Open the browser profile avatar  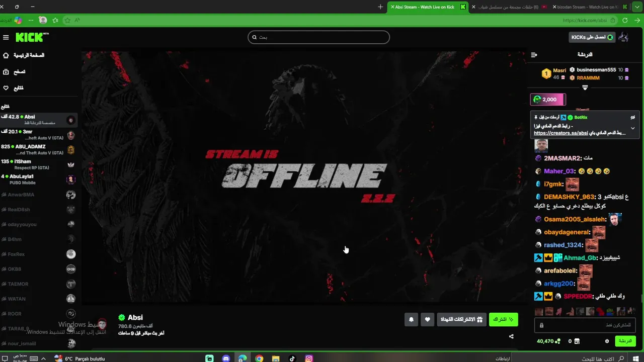[43, 20]
